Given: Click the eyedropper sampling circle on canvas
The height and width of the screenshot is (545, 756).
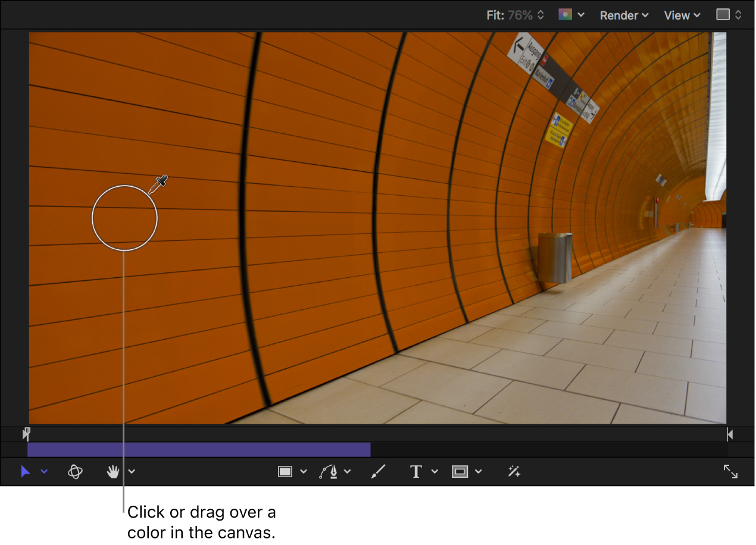Looking at the screenshot, I should (124, 217).
